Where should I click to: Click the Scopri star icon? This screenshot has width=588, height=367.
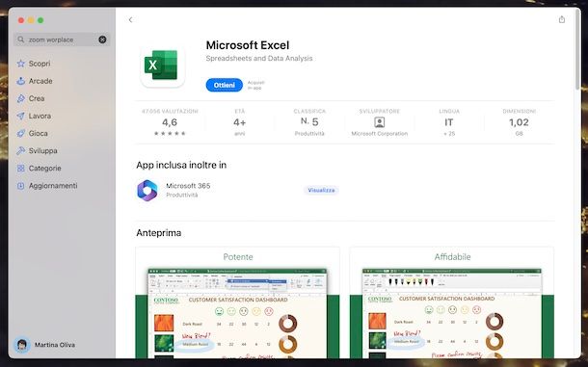coord(21,64)
